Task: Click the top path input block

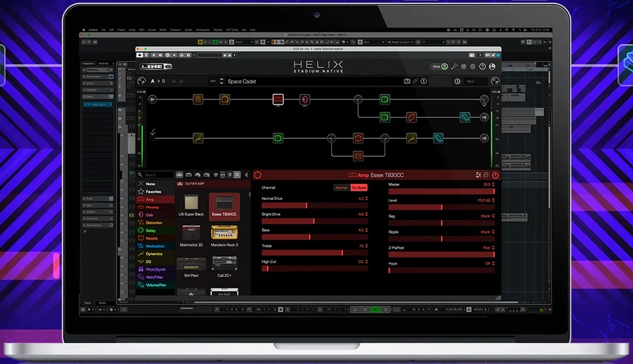Action: pos(152,99)
